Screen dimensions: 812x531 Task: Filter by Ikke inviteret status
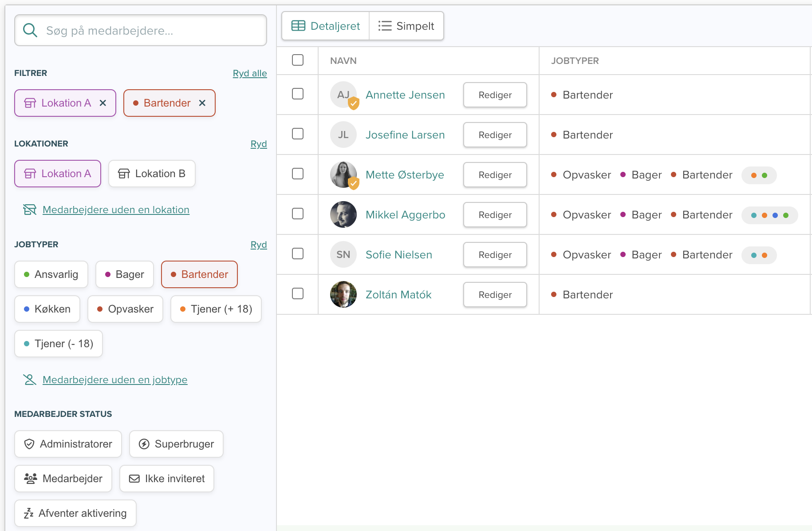tap(167, 479)
